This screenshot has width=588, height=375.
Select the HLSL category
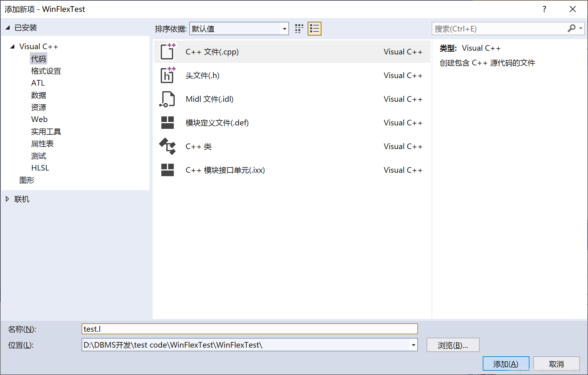40,168
